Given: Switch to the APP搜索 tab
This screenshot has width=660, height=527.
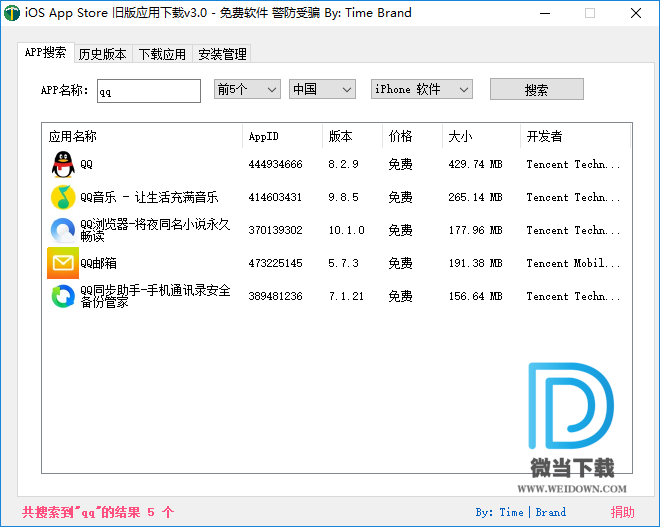Looking at the screenshot, I should tap(45, 53).
